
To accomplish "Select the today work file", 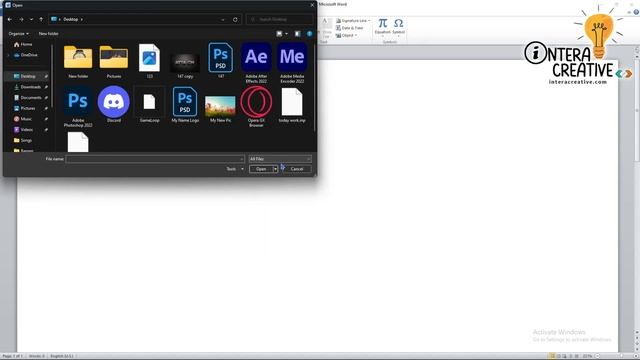I will [x=292, y=104].
